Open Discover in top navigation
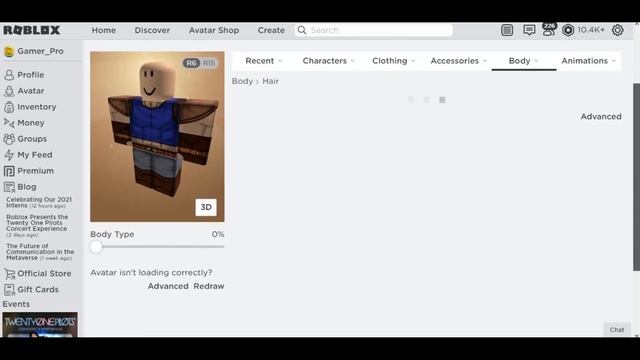Screen dimensions: 640x360 click(152, 30)
